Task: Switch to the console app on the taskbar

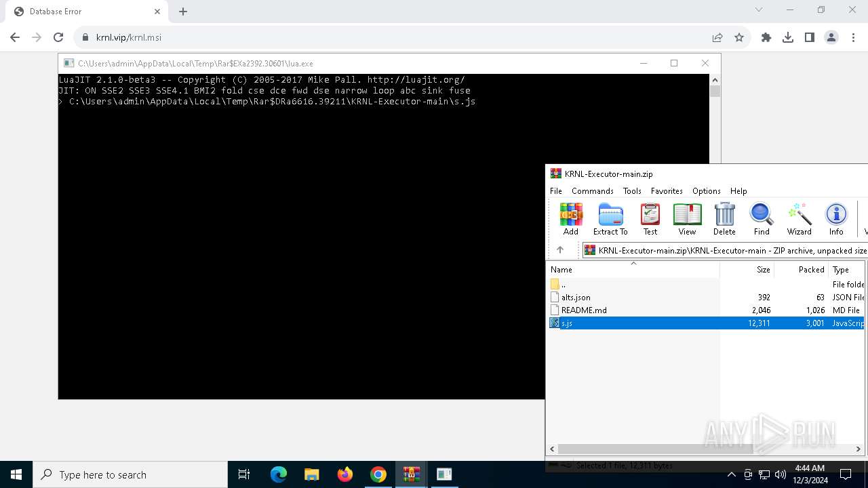Action: [444, 474]
